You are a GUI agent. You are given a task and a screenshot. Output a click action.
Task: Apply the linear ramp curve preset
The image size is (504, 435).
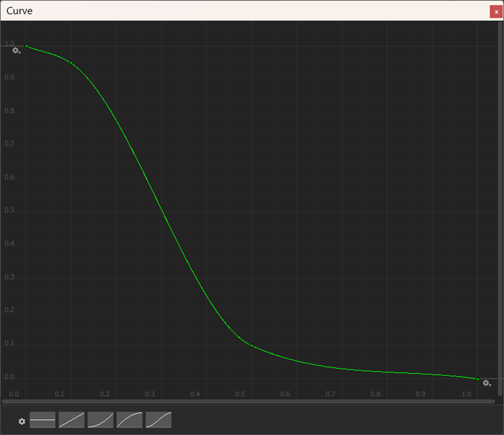71,420
